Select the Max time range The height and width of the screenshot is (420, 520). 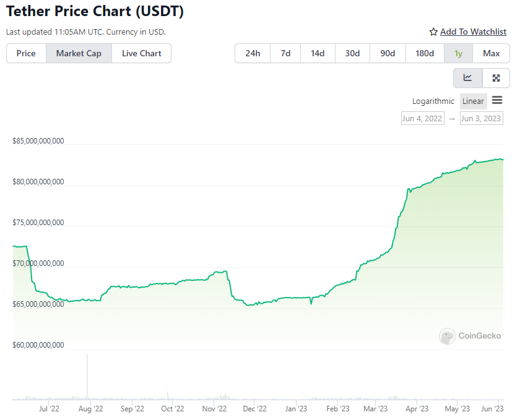(x=491, y=53)
